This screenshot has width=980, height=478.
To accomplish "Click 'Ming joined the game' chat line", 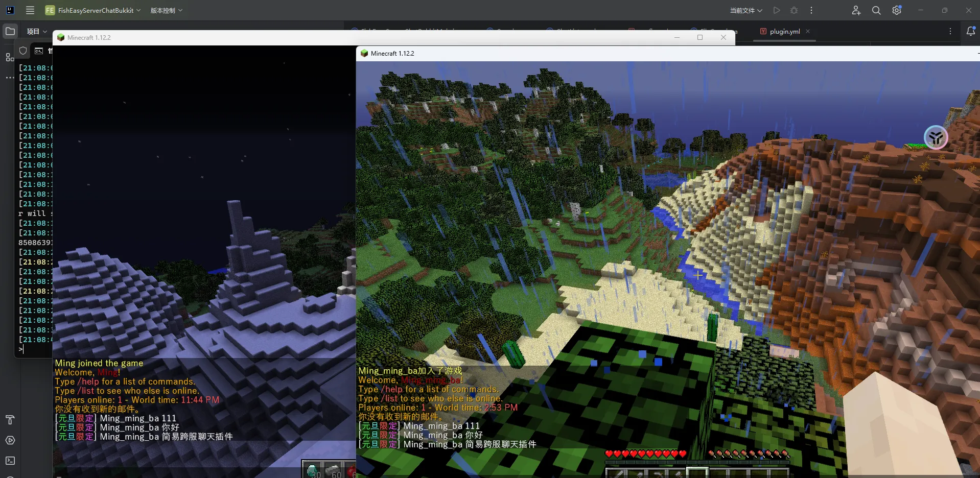I will 99,363.
